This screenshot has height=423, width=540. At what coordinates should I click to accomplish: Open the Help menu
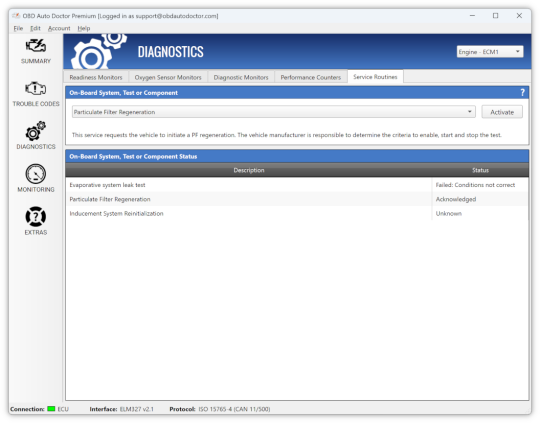[x=84, y=28]
